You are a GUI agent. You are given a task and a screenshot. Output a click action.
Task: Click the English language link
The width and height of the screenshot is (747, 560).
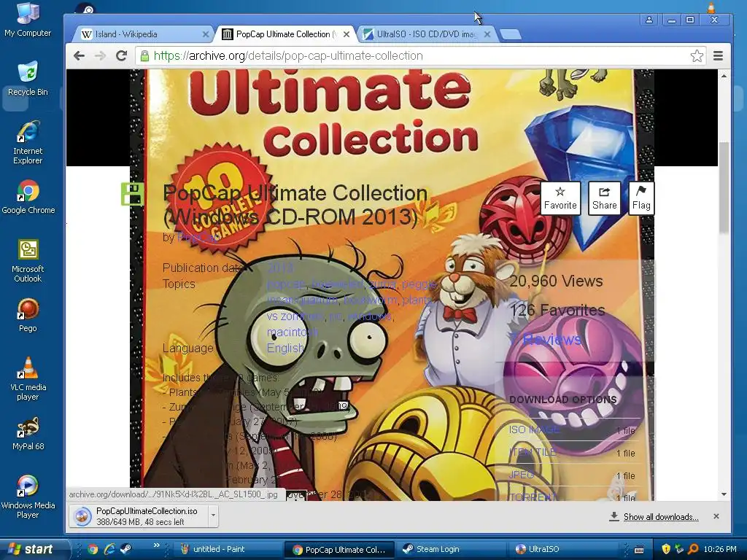(x=285, y=348)
